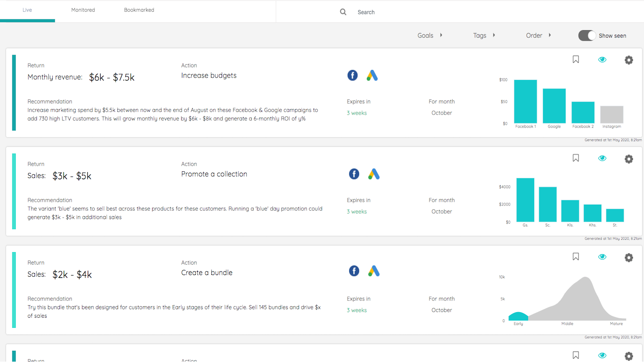Switch to the Bookmarked tab
The height and width of the screenshot is (362, 644).
tap(139, 10)
